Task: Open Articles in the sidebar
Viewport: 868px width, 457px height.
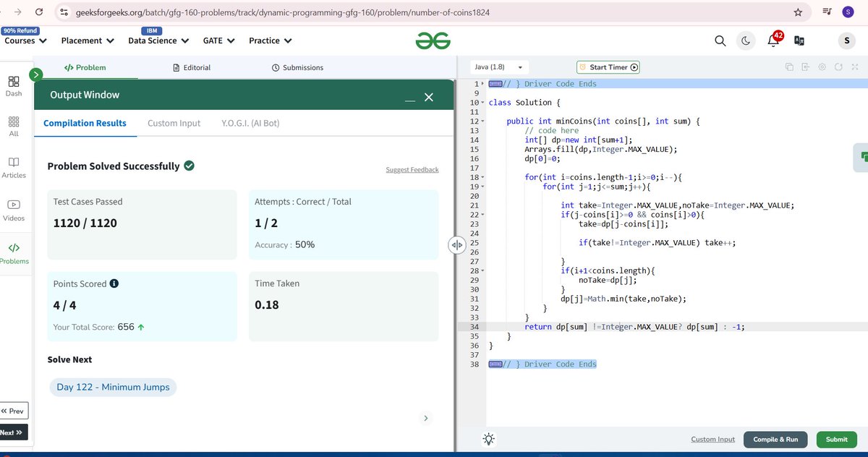Action: click(x=14, y=167)
